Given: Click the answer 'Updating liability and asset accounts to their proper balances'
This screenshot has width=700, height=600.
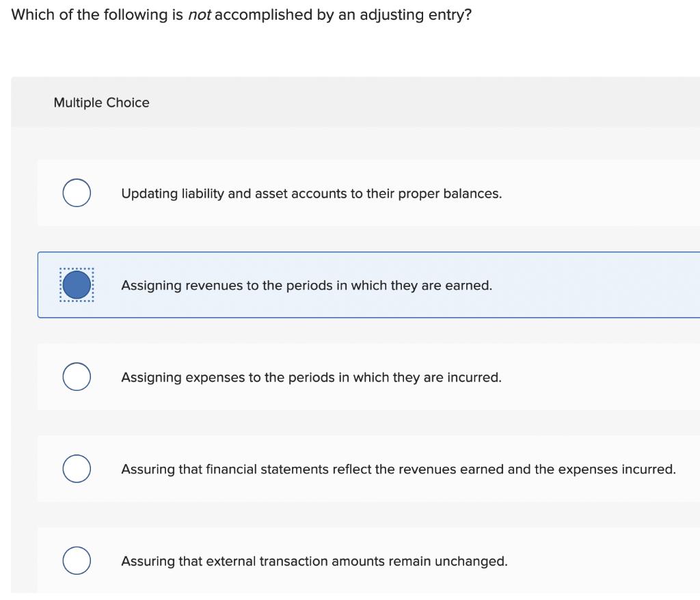Looking at the screenshot, I should click(x=312, y=193).
